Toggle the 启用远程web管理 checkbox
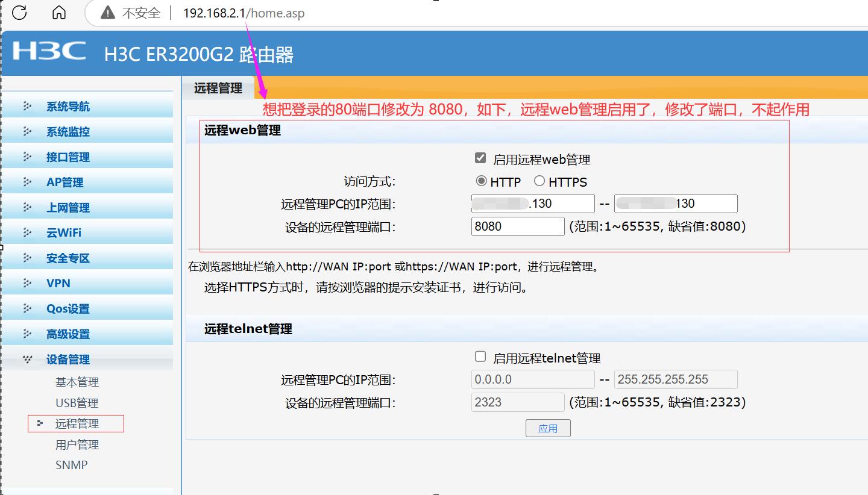Screen dimensions: 868x495 pyautogui.click(x=480, y=158)
